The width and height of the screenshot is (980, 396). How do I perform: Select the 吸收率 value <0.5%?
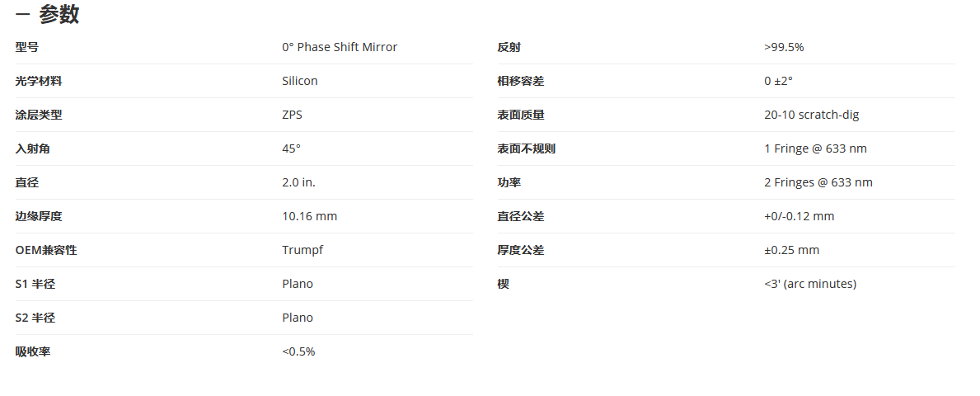298,351
